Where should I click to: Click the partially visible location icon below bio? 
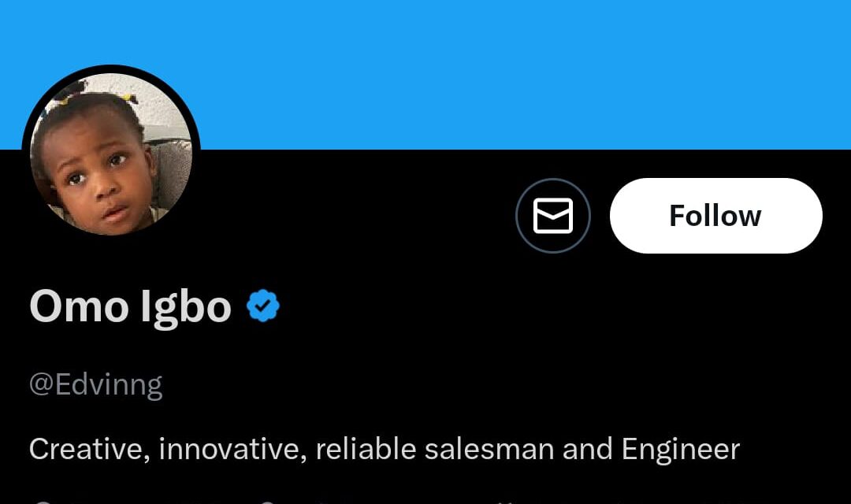pyautogui.click(x=44, y=501)
